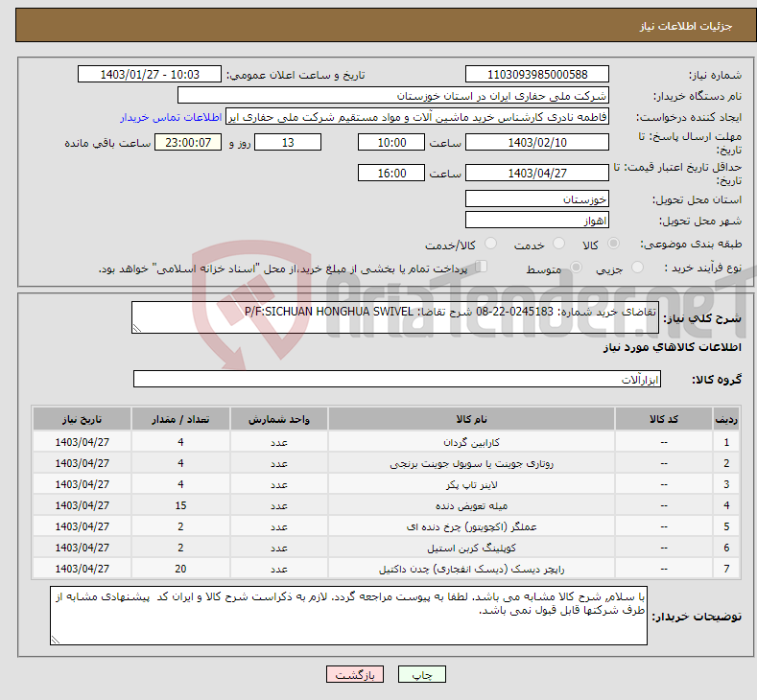Select the لاینر تاپ پکر item row
Screen dimensions: 757x700
(386, 484)
